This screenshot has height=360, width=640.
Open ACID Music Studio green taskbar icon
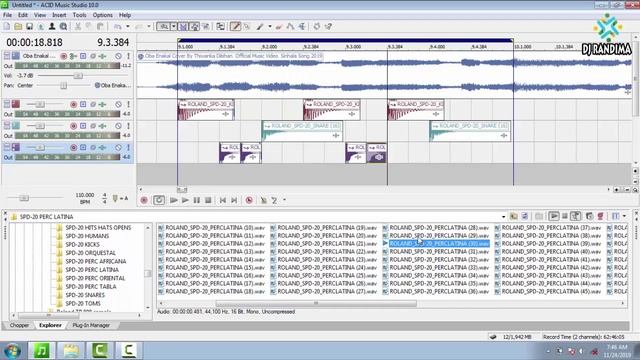41,351
